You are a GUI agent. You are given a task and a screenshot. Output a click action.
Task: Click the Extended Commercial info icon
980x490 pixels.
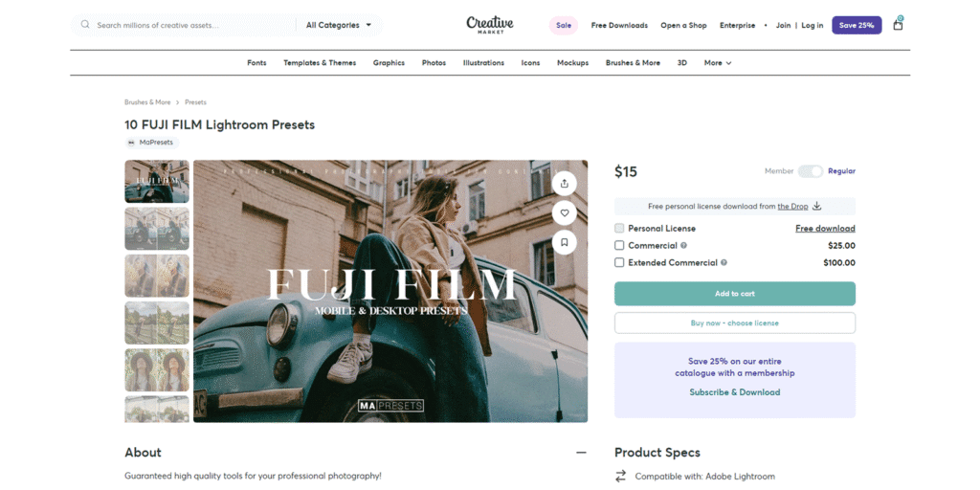tap(724, 263)
